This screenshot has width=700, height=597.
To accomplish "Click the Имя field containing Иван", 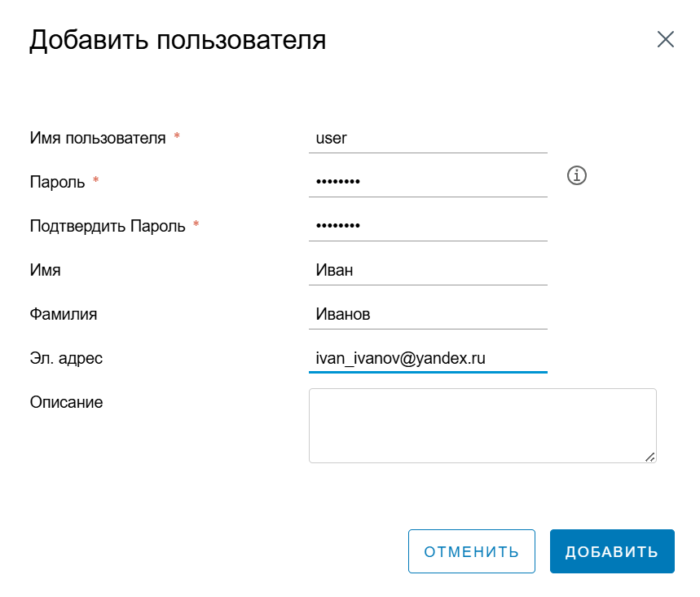I will pyautogui.click(x=428, y=271).
